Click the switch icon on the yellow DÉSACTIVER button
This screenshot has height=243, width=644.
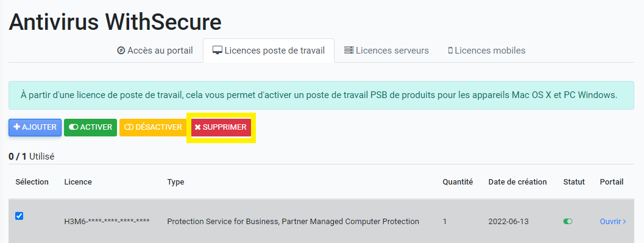tap(129, 127)
